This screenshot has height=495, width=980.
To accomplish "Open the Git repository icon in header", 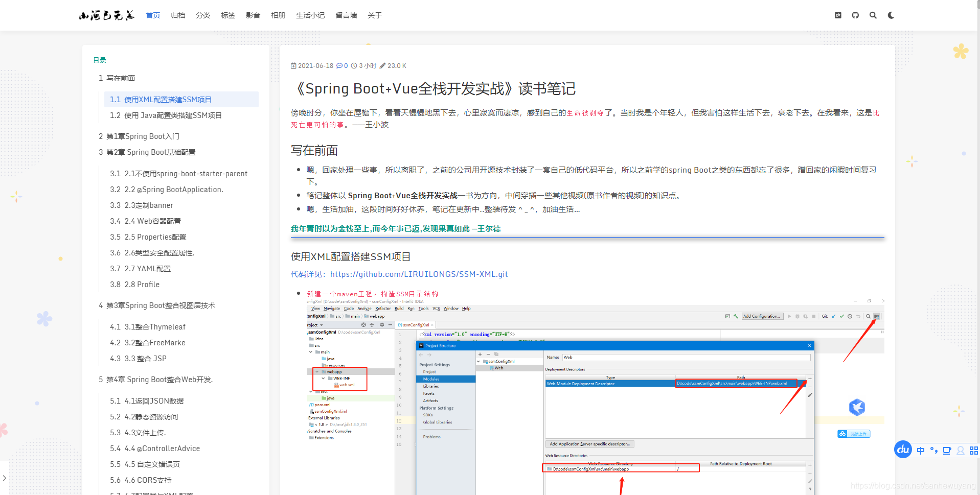I will pyautogui.click(x=838, y=15).
